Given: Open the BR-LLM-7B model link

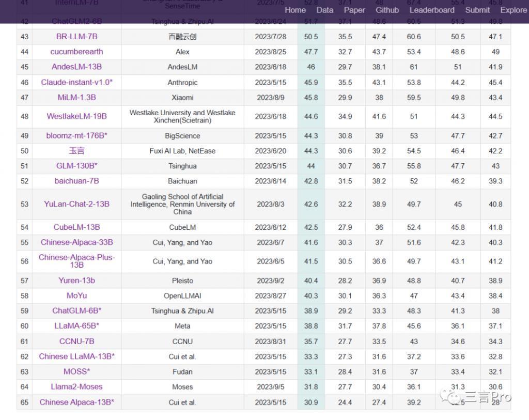Looking at the screenshot, I should click(76, 37).
